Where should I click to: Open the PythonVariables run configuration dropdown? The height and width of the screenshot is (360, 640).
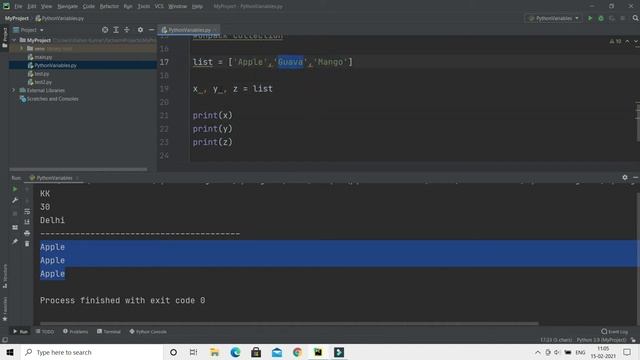553,18
